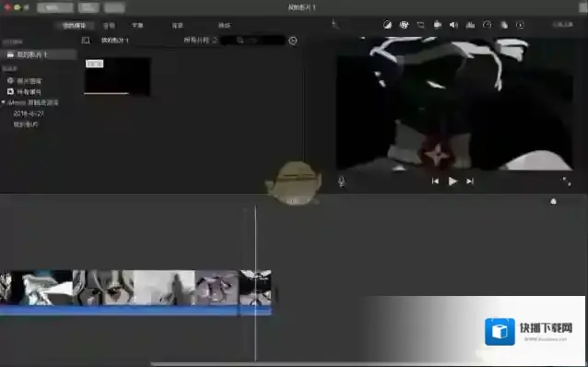The height and width of the screenshot is (367, 588).
Task: Adjust the timeline zoom slider handle
Action: pyautogui.click(x=553, y=202)
